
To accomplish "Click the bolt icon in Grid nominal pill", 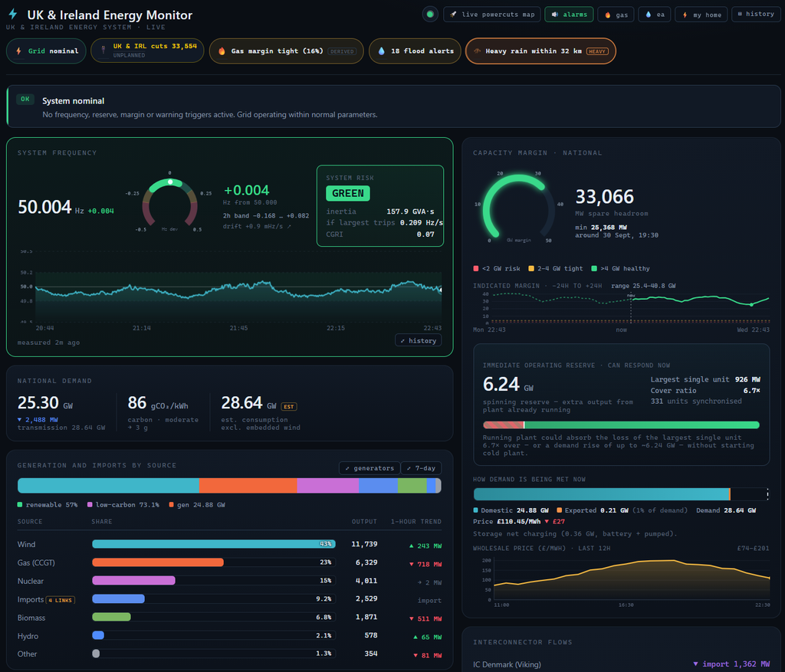I will pyautogui.click(x=18, y=51).
